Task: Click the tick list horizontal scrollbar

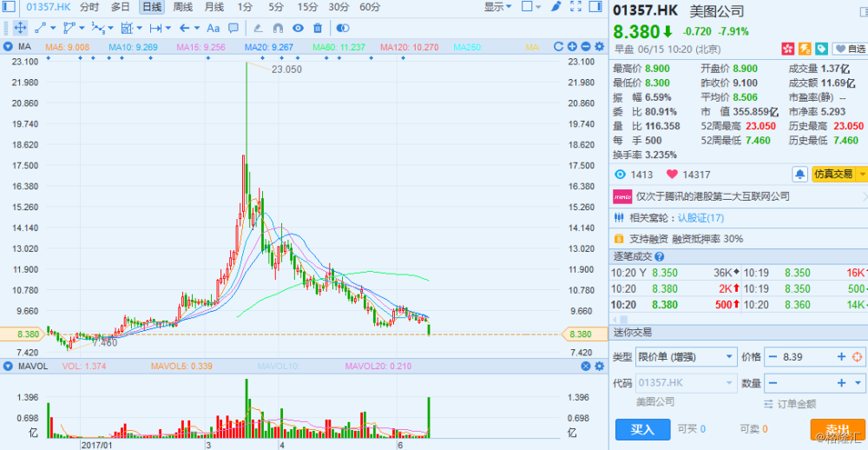Action: click(x=624, y=320)
